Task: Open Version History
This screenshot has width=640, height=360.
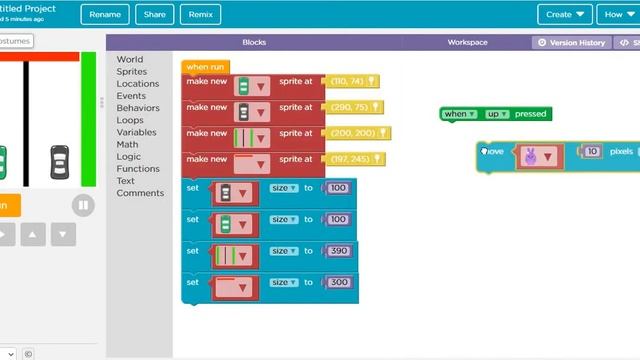Action: point(572,43)
